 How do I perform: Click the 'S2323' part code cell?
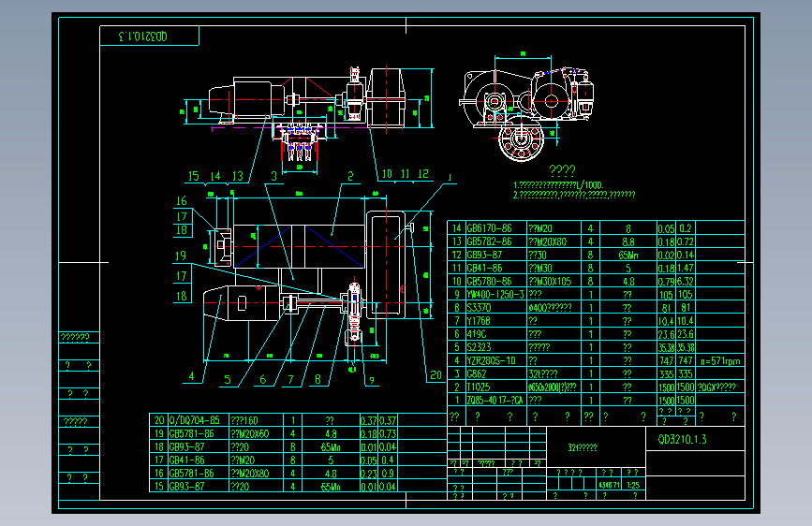[479, 347]
